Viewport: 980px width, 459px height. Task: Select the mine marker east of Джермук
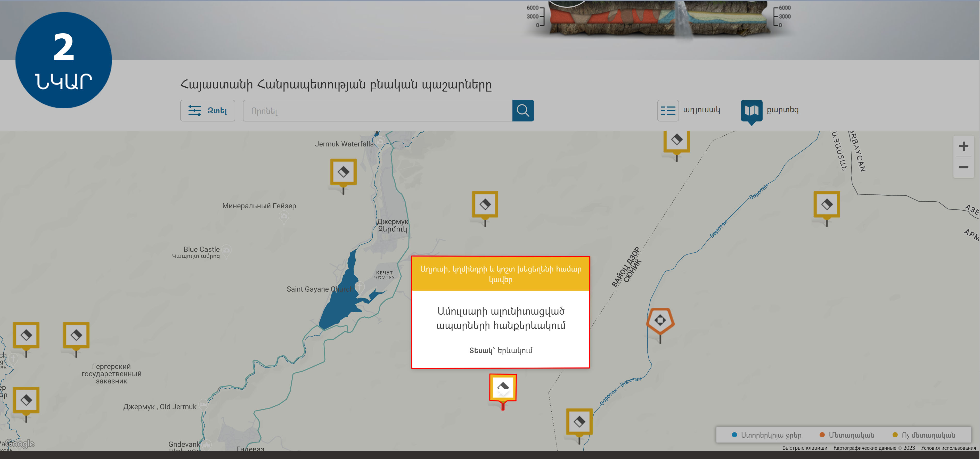485,204
